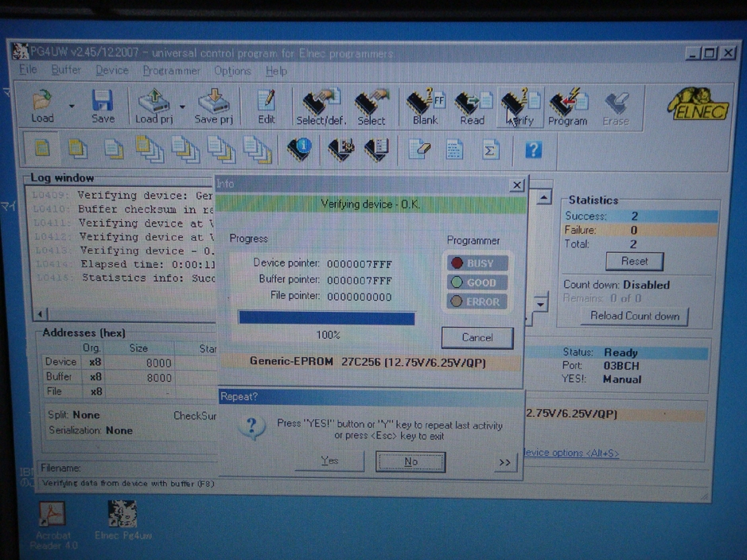
Task: Open Acrobat Reader 4.0 desktop icon
Action: click(53, 526)
